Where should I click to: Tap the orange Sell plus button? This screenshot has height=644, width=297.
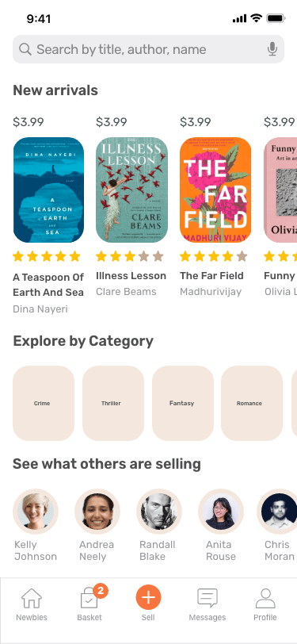coord(148,596)
